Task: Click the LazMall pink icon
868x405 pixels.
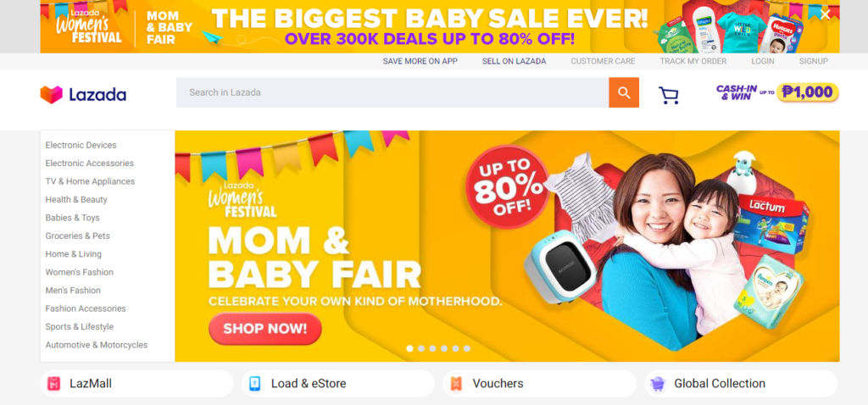Action: (53, 384)
